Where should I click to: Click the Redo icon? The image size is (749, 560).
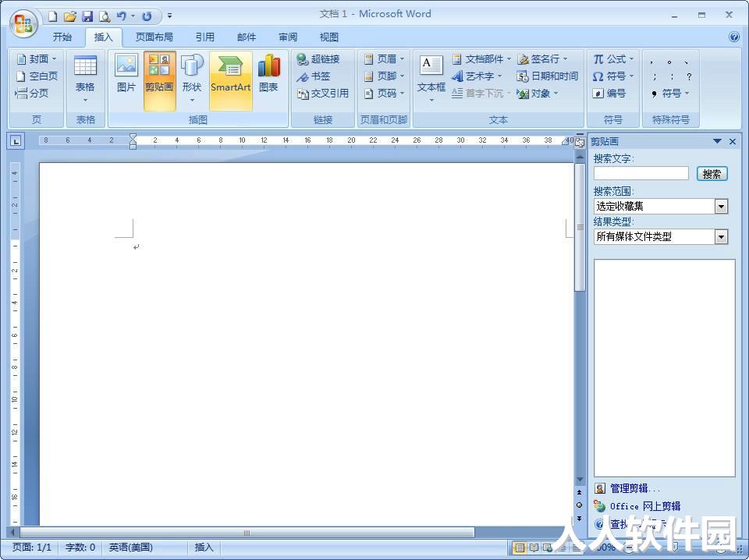[x=147, y=16]
